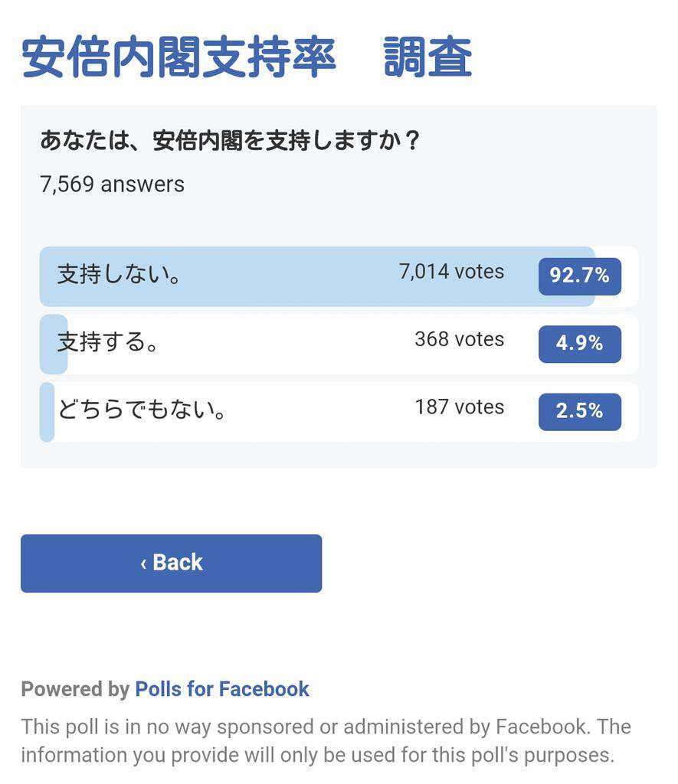
Task: Open the Polls for Facebook link
Action: tap(222, 689)
